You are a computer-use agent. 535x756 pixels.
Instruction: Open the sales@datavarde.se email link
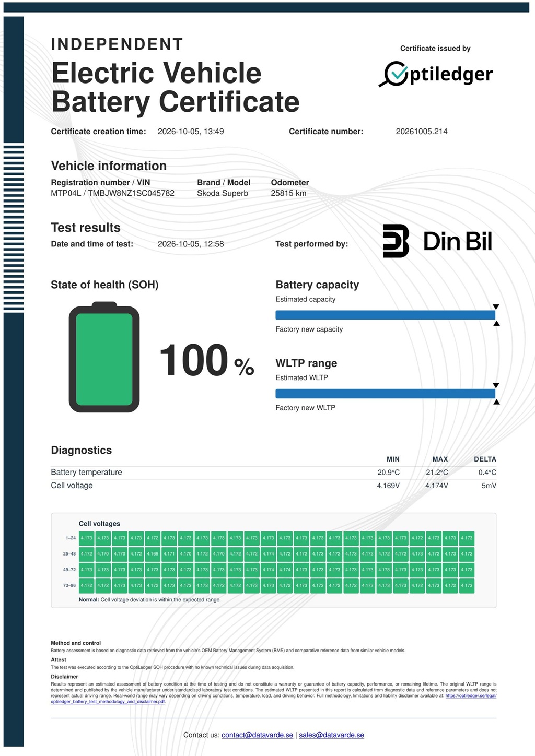click(331, 735)
